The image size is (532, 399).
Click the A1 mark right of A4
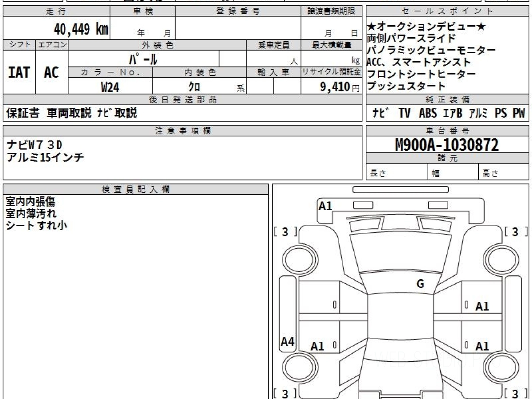coord(317,346)
